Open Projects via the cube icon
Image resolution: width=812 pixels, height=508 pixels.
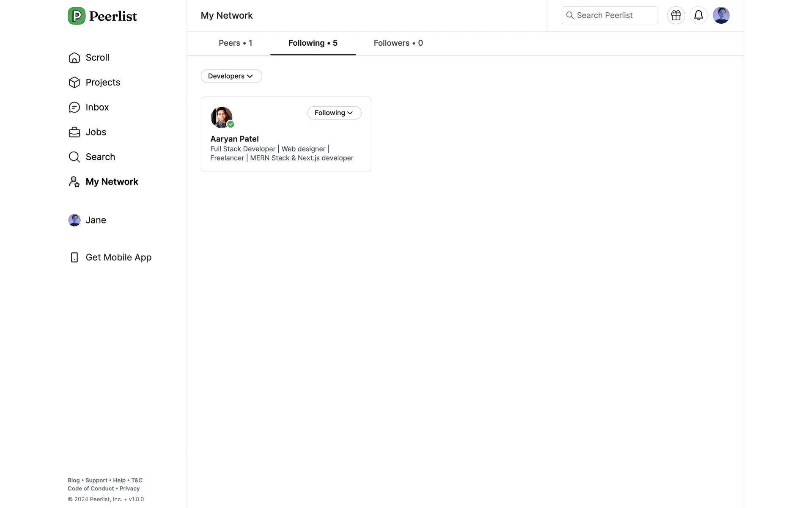coord(74,82)
